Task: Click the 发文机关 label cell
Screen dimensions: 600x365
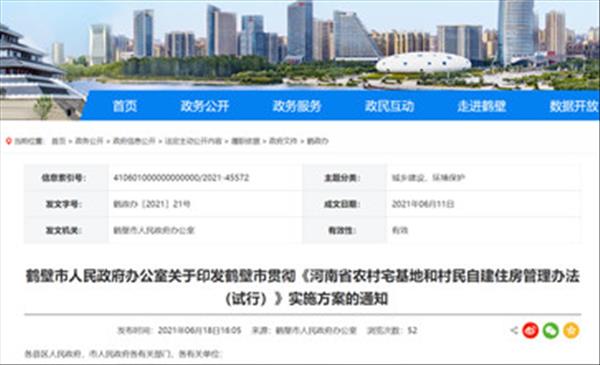Action: (66, 230)
